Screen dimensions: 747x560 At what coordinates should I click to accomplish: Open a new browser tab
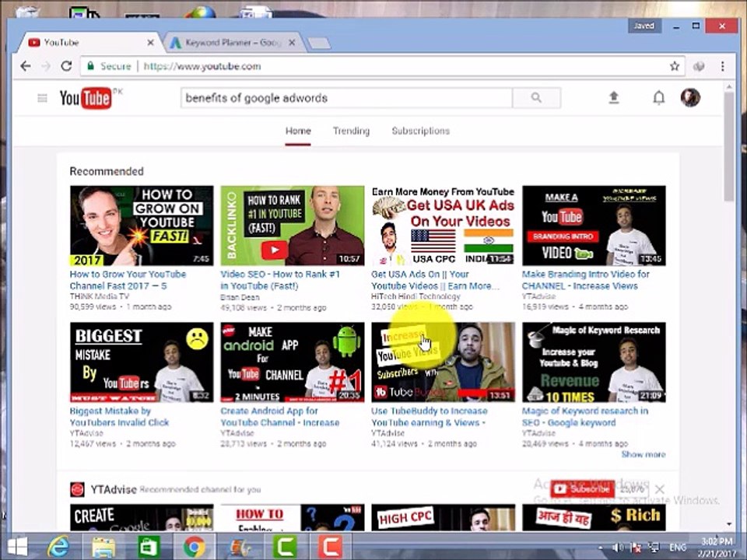tap(319, 44)
